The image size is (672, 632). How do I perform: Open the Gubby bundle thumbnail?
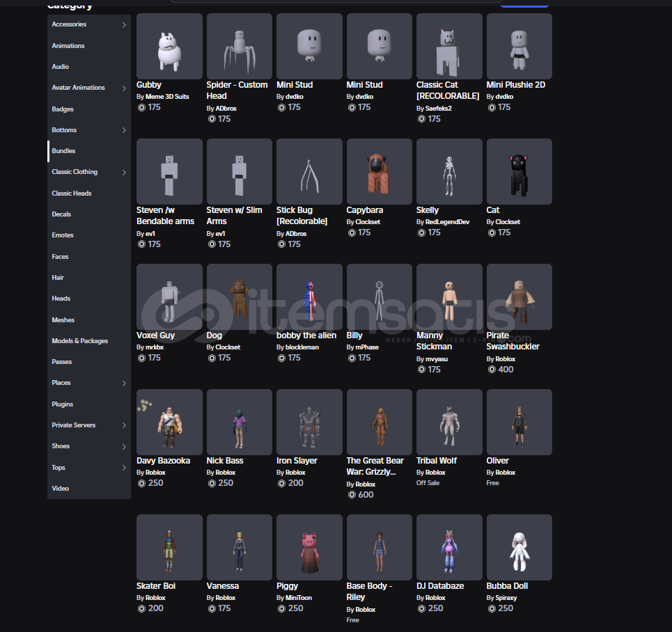pos(169,46)
